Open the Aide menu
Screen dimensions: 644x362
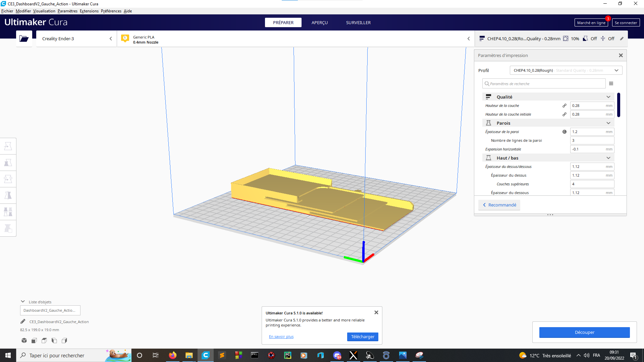pos(128,11)
